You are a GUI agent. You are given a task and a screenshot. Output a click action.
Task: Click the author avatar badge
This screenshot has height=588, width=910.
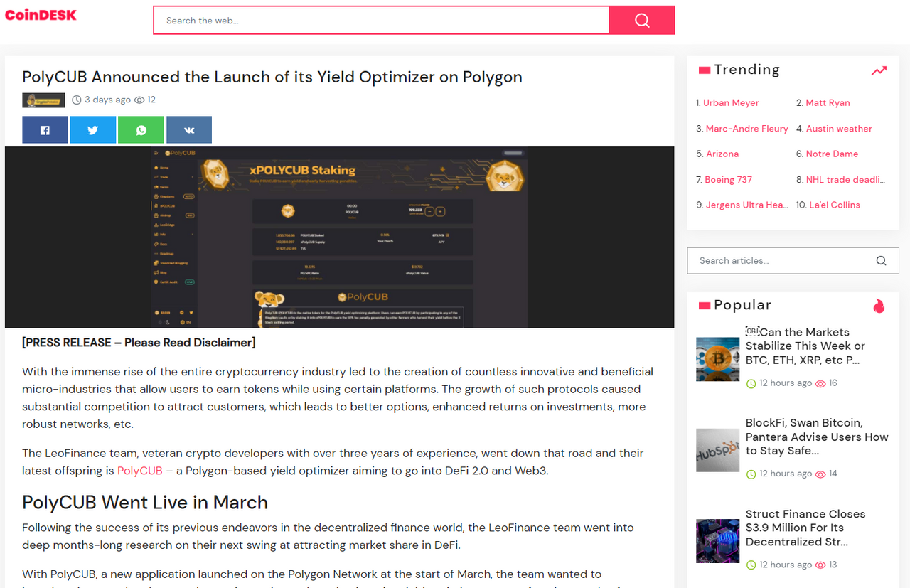coord(43,100)
